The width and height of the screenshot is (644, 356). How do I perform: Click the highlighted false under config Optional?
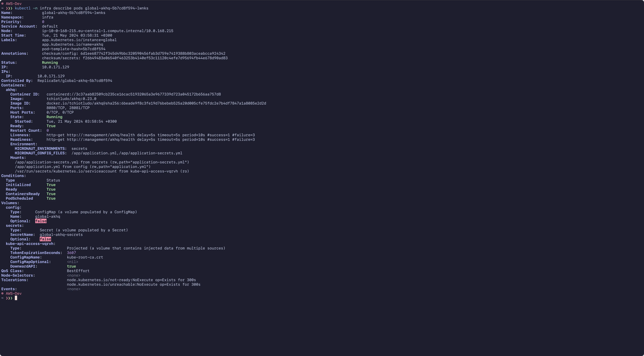pos(41,221)
